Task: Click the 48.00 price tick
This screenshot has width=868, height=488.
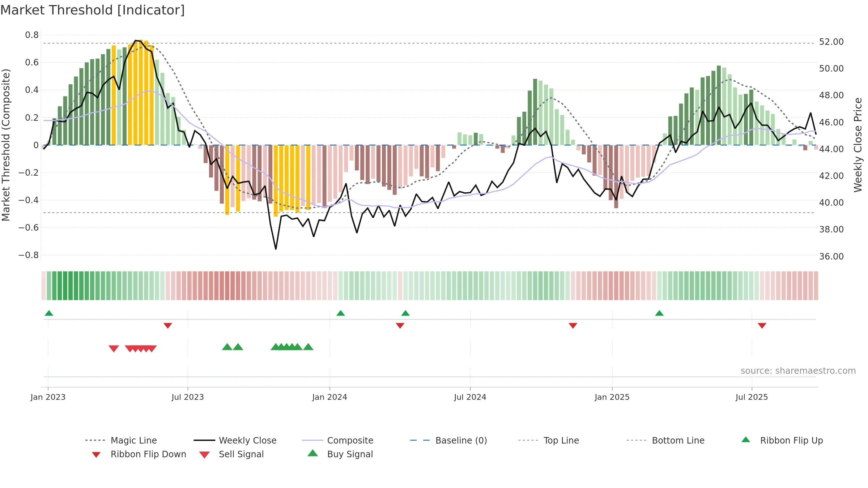Action: coord(831,95)
